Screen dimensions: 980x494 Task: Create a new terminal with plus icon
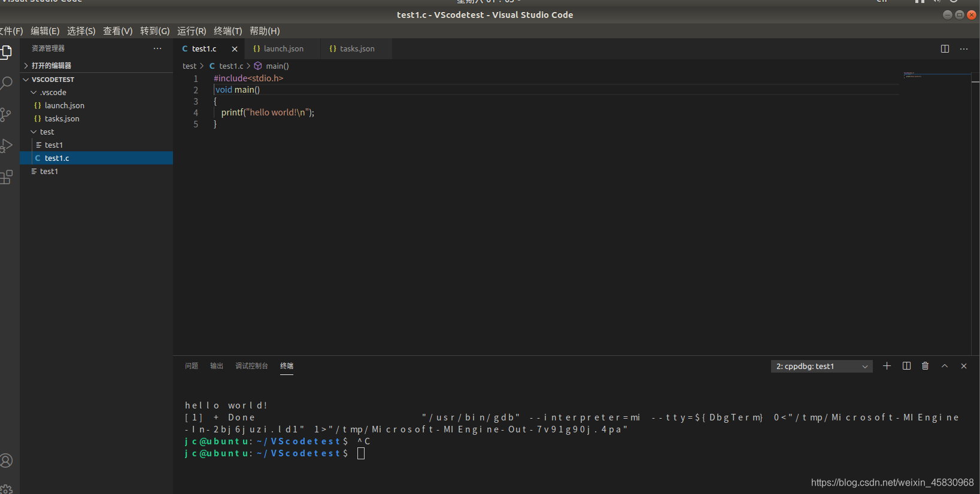887,366
